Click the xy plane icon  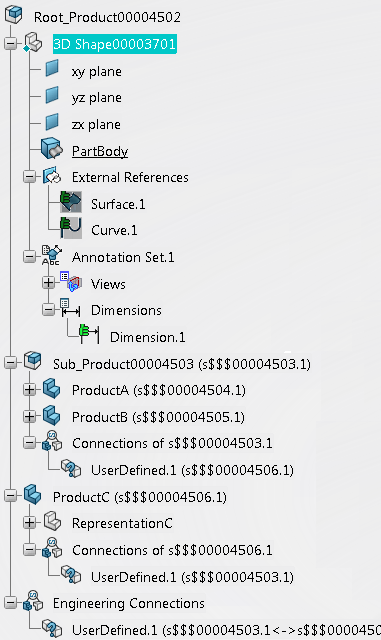tap(52, 69)
